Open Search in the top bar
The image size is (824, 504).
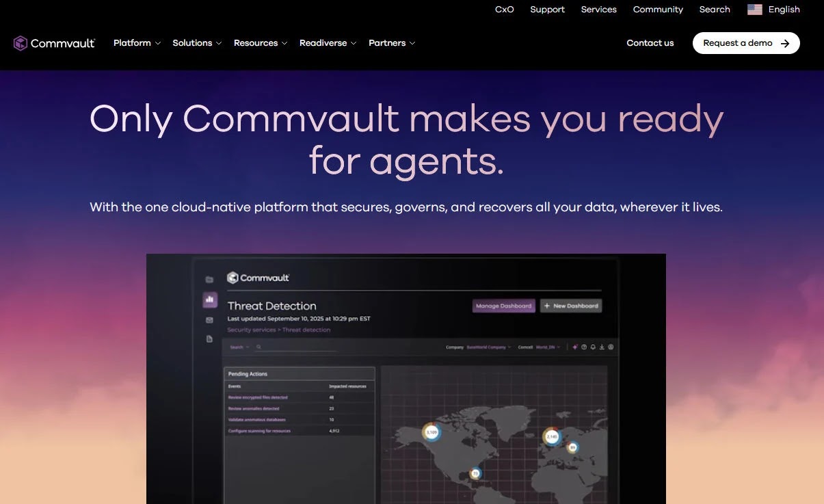[715, 10]
